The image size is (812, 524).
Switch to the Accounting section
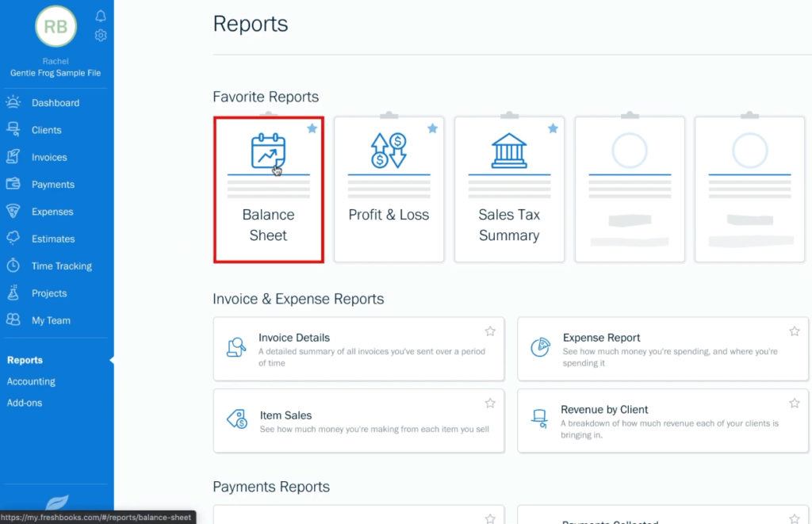point(32,381)
